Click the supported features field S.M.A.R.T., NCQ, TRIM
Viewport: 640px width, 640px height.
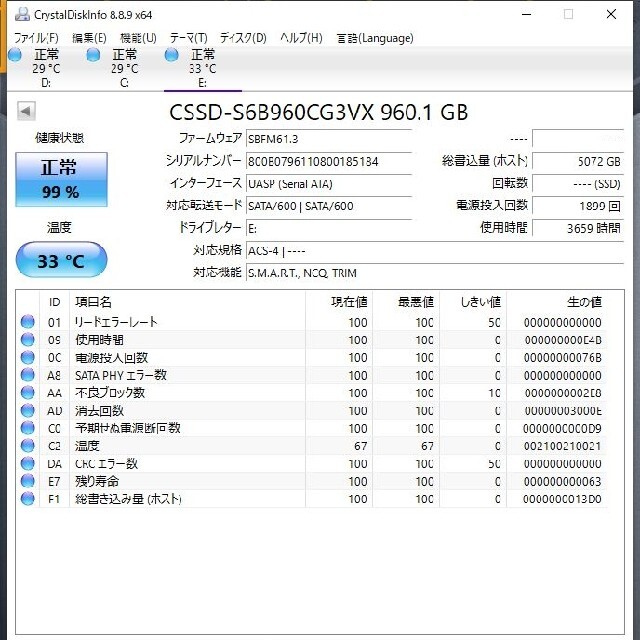pos(435,273)
